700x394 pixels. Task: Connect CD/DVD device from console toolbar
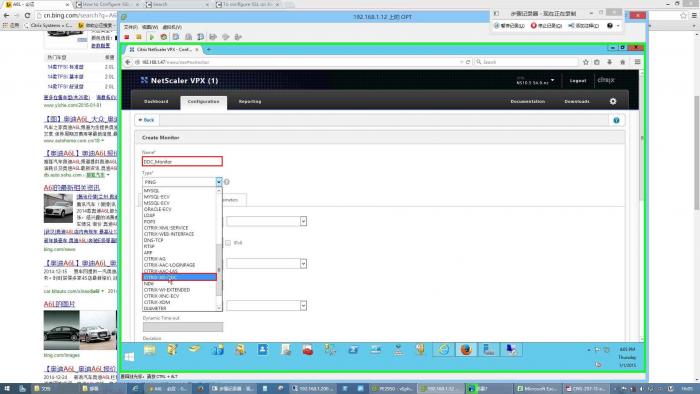[225, 37]
